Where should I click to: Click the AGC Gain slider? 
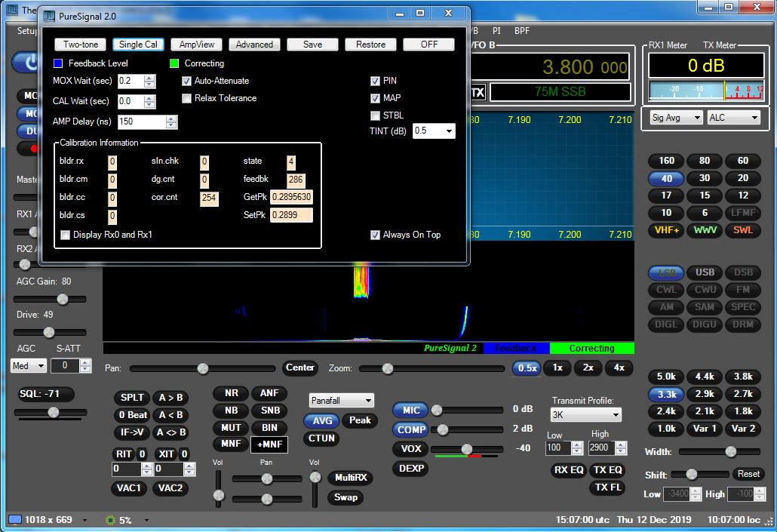(50, 299)
